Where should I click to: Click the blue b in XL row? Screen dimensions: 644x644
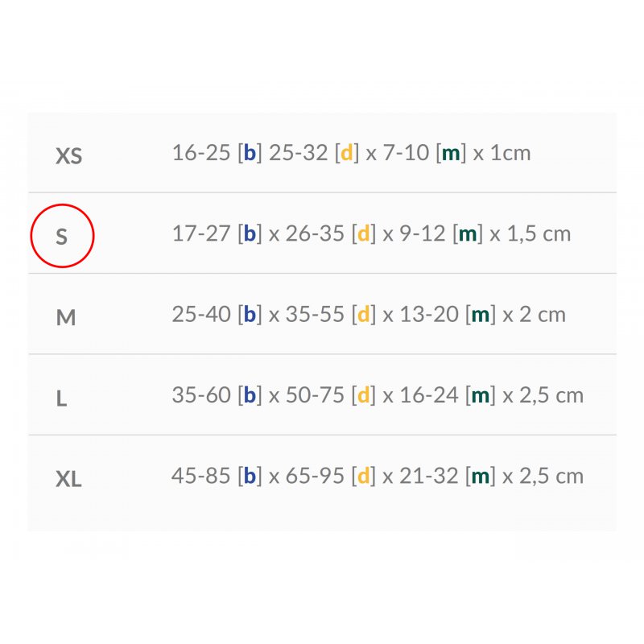[250, 475]
